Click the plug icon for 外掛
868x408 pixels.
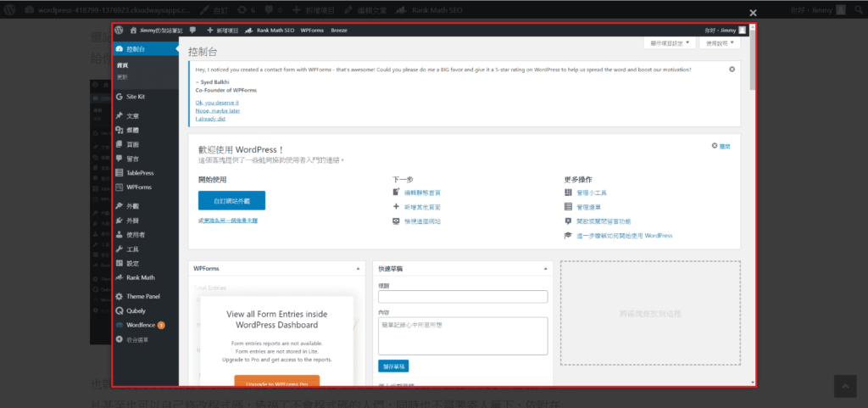pos(120,221)
